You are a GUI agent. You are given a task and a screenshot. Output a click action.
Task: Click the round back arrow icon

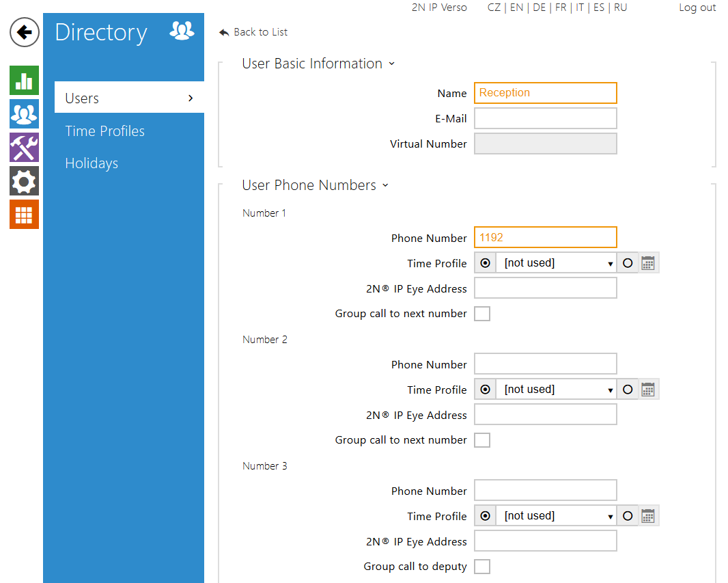tap(25, 32)
